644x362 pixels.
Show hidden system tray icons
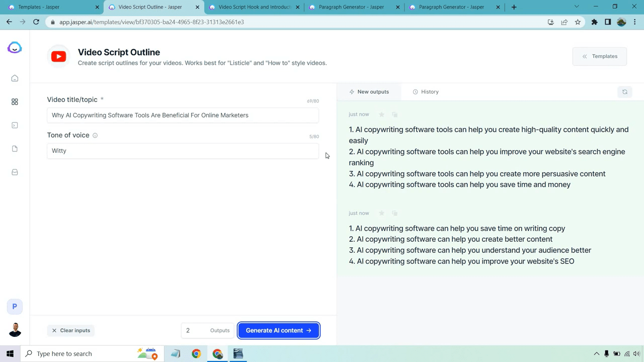(x=596, y=354)
